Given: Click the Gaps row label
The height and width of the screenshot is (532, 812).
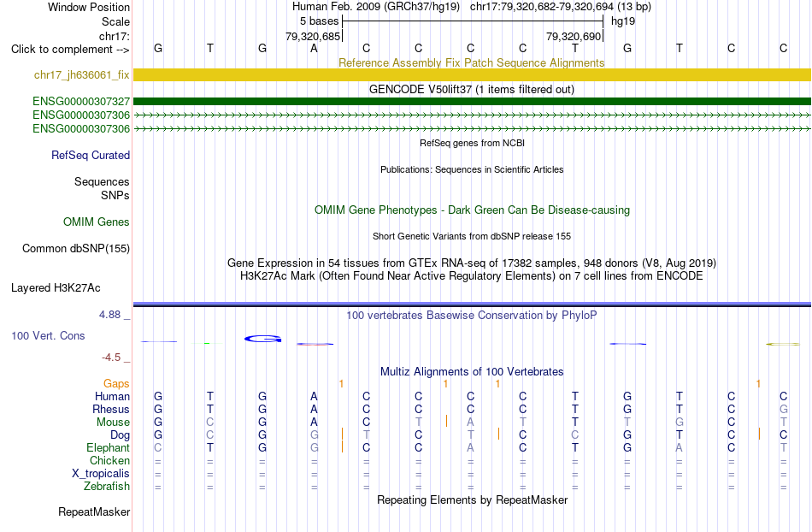Looking at the screenshot, I should point(116,384).
